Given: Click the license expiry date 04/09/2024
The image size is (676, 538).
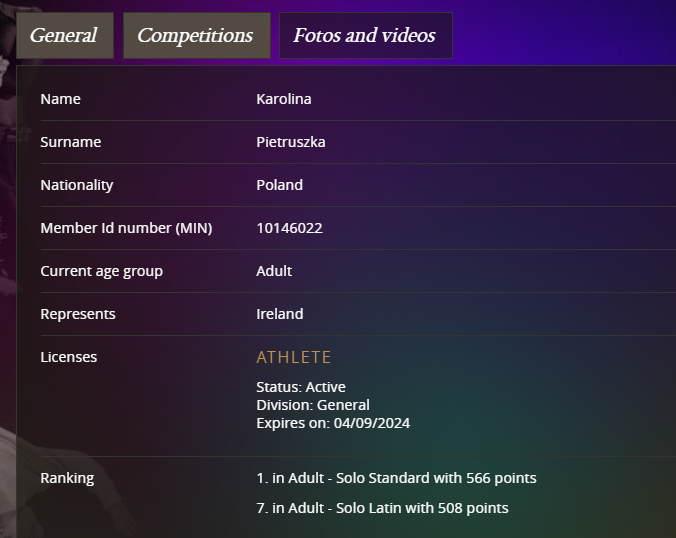Looking at the screenshot, I should click(x=374, y=423).
